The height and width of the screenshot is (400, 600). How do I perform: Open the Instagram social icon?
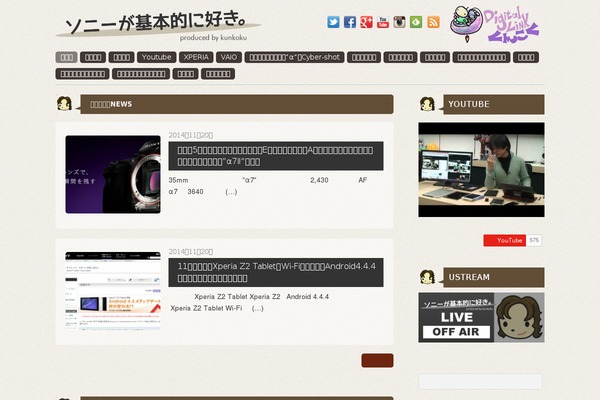coord(399,22)
